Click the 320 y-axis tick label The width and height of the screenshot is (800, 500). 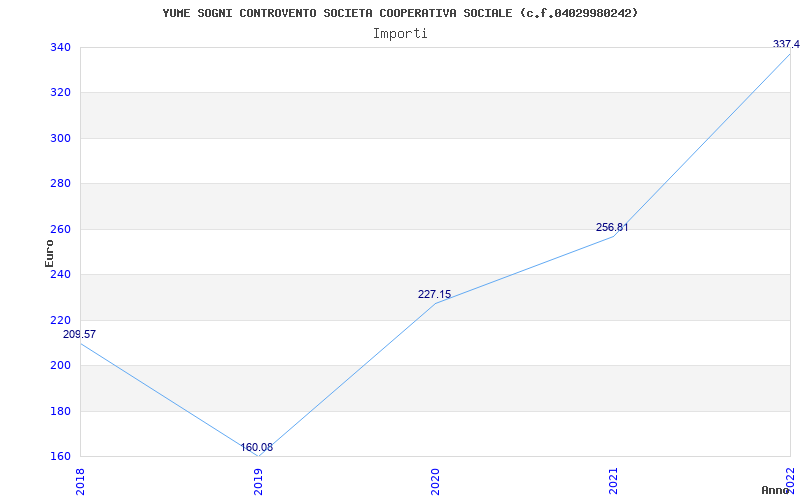click(x=63, y=93)
